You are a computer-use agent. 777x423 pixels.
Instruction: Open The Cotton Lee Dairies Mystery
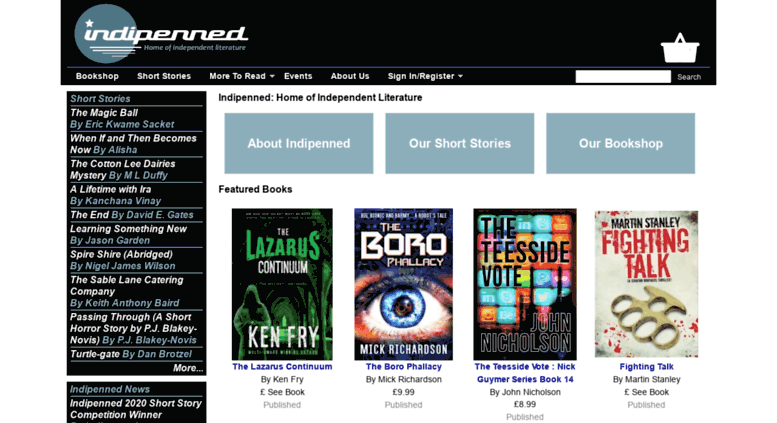click(122, 169)
